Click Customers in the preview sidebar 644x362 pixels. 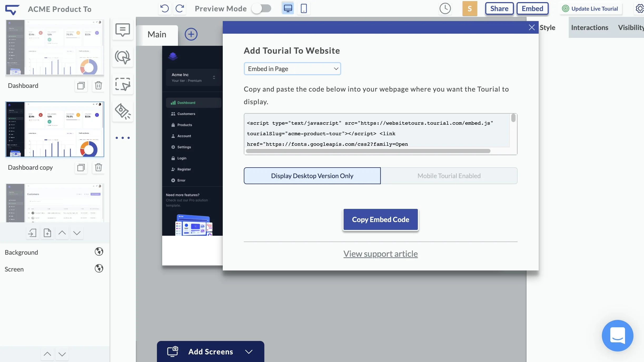[x=186, y=114]
